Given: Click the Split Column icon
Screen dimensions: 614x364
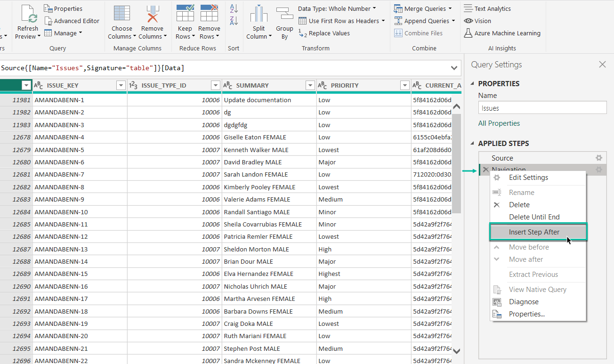Looking at the screenshot, I should coord(259,14).
